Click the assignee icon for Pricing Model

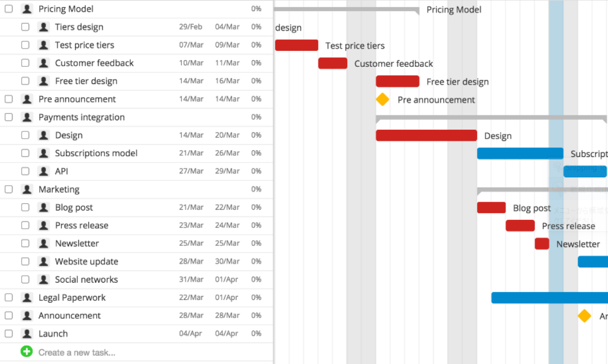click(27, 9)
